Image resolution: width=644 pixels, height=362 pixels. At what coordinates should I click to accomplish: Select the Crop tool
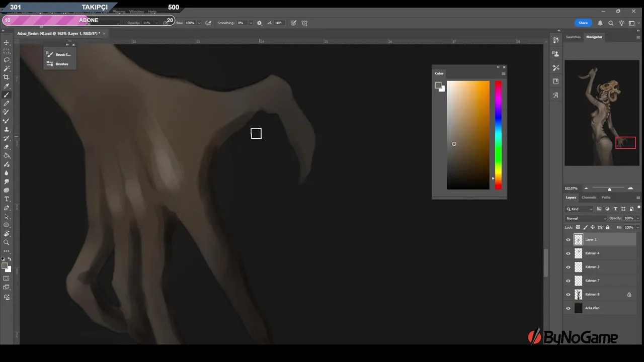pyautogui.click(x=7, y=77)
